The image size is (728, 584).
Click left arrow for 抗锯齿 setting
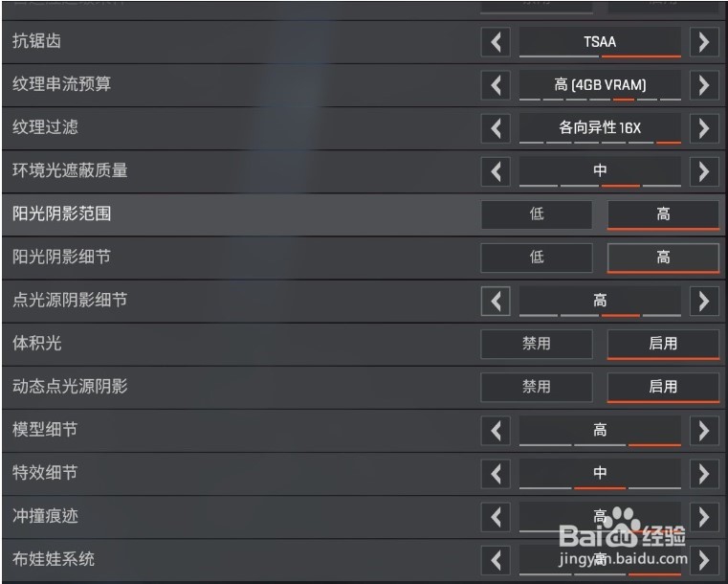[495, 42]
